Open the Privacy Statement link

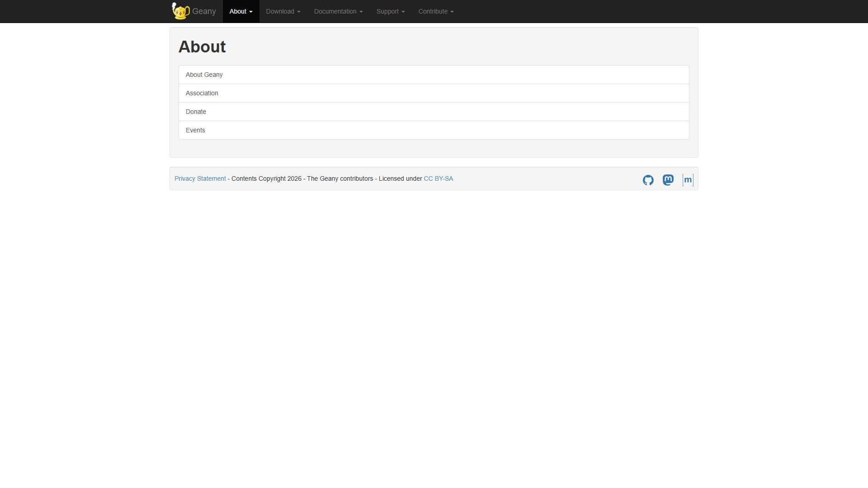(x=200, y=178)
